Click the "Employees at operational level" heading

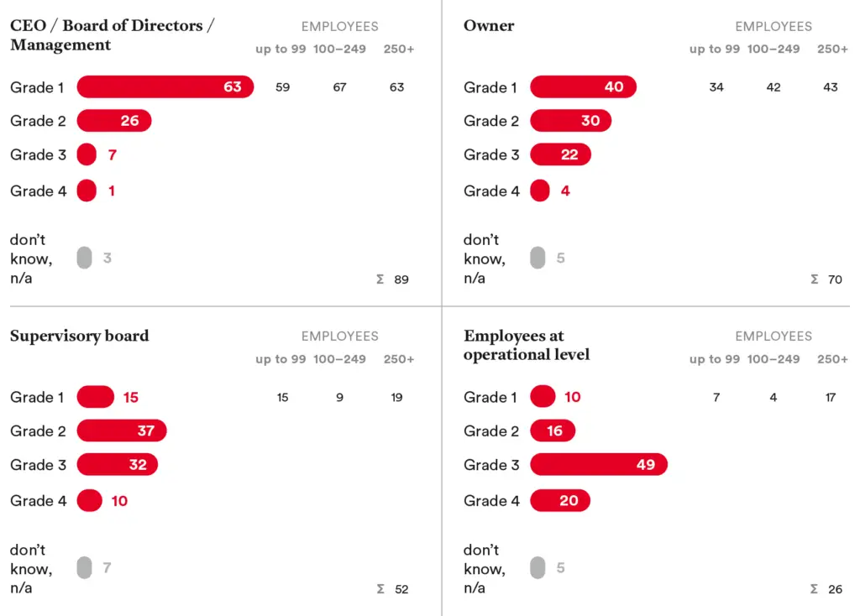[x=527, y=345]
